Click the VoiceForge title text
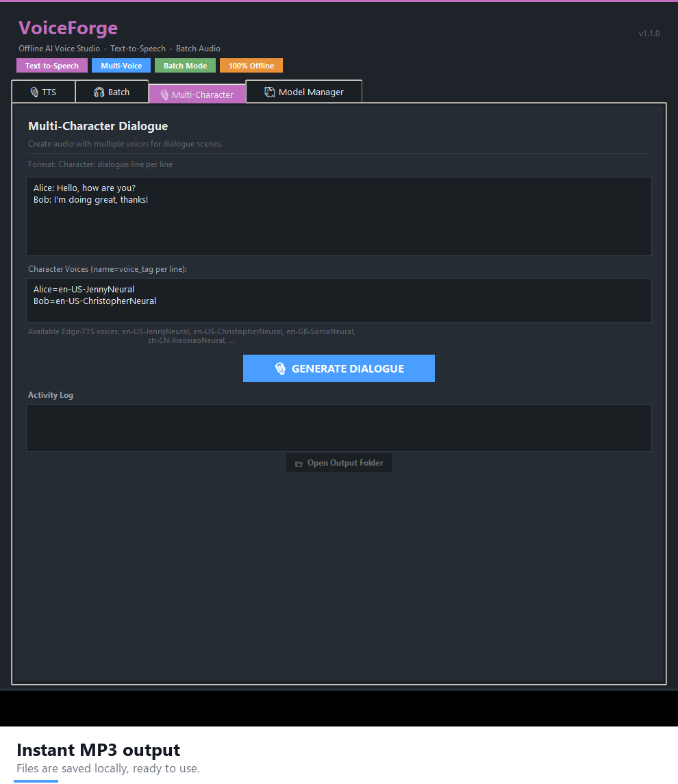Screen dimensions: 678x784 (68, 28)
